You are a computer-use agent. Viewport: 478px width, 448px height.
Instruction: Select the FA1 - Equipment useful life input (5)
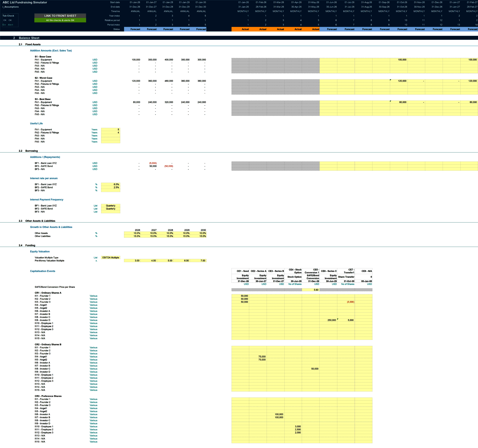click(111, 130)
